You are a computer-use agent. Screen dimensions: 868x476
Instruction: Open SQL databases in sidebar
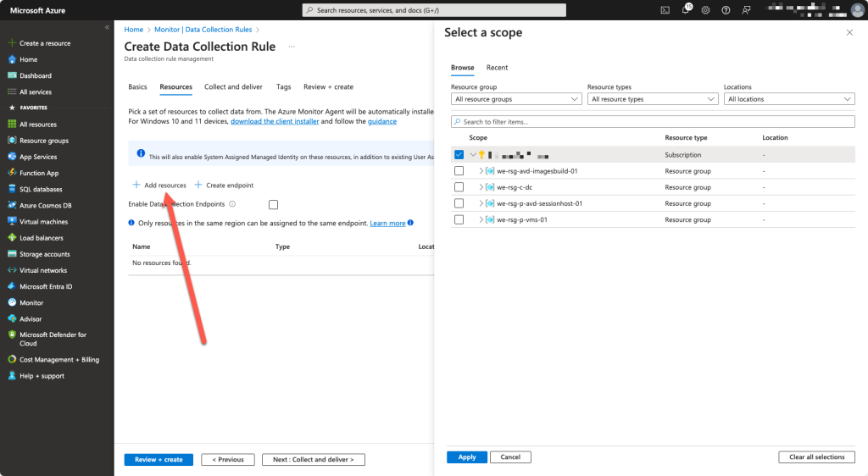pyautogui.click(x=41, y=189)
